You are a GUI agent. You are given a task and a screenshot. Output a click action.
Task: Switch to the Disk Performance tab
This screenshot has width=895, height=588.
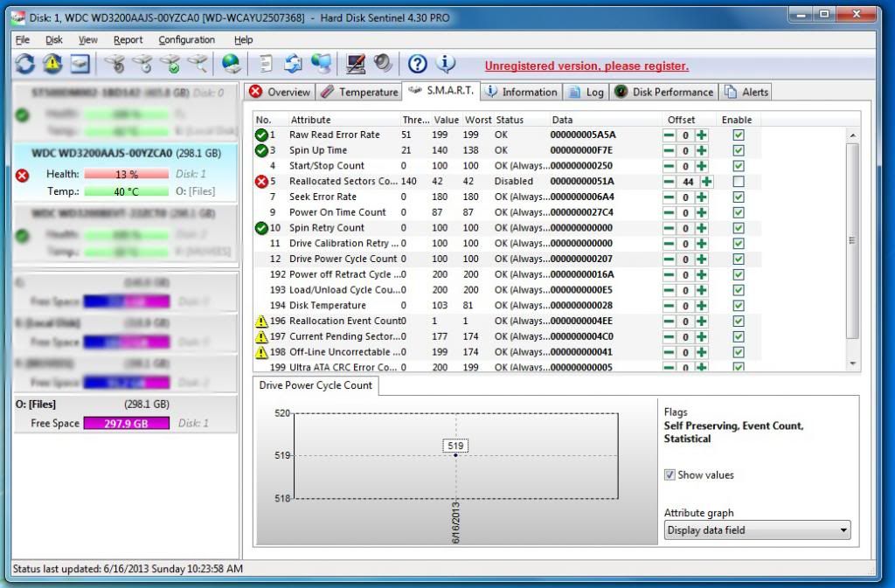click(664, 92)
